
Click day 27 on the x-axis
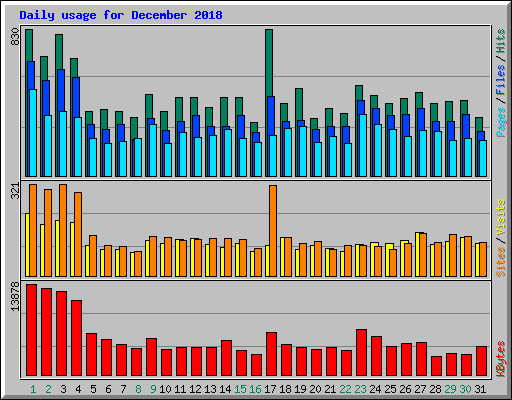pyautogui.click(x=420, y=389)
